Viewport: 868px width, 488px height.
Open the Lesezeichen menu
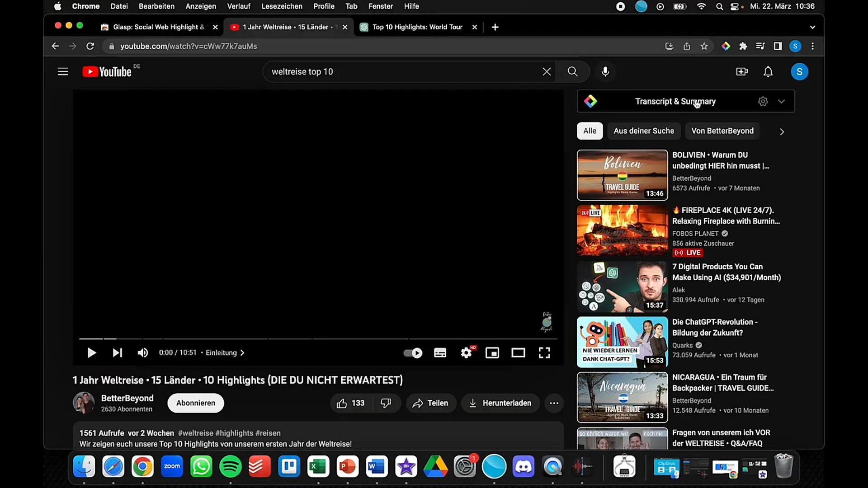pyautogui.click(x=282, y=6)
